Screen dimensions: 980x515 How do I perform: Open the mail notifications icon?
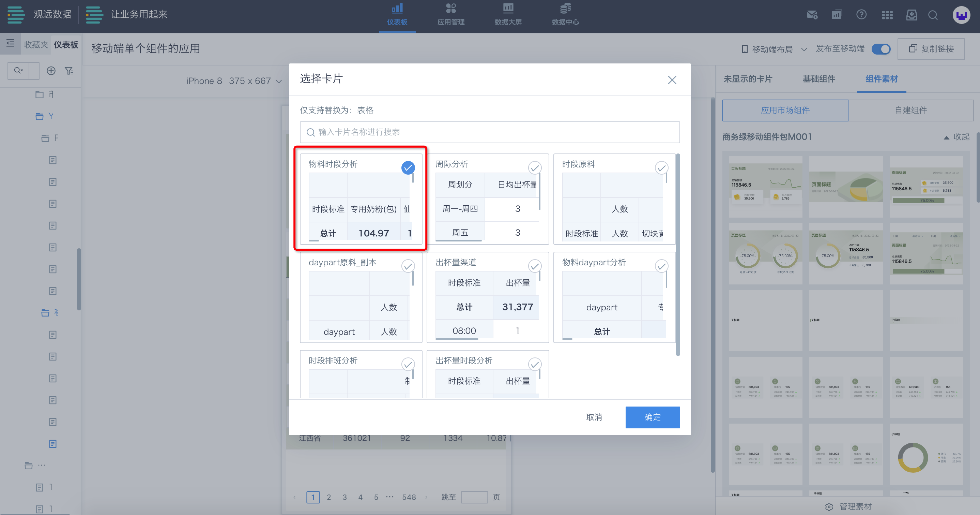(812, 15)
